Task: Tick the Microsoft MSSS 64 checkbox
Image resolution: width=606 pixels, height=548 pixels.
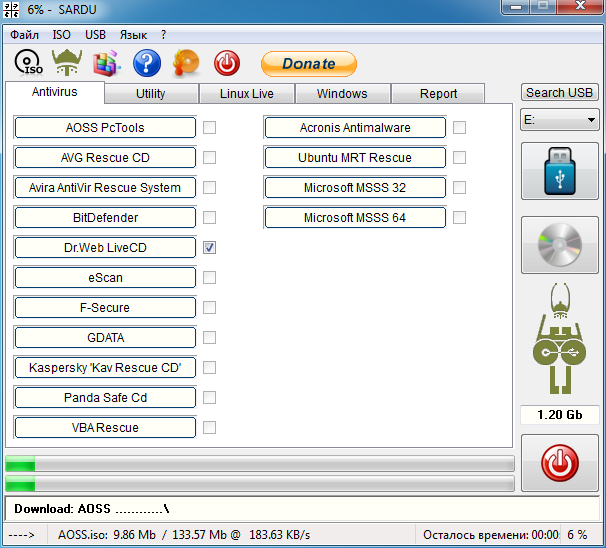Action: pyautogui.click(x=460, y=218)
